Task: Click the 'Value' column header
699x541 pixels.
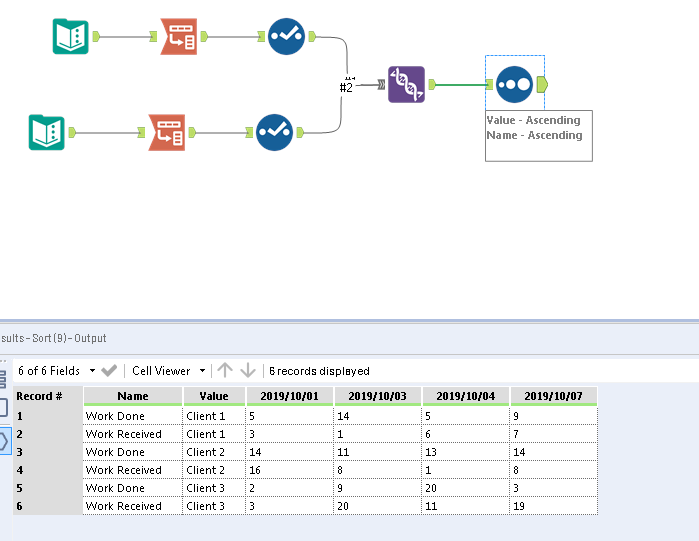Action: click(214, 396)
